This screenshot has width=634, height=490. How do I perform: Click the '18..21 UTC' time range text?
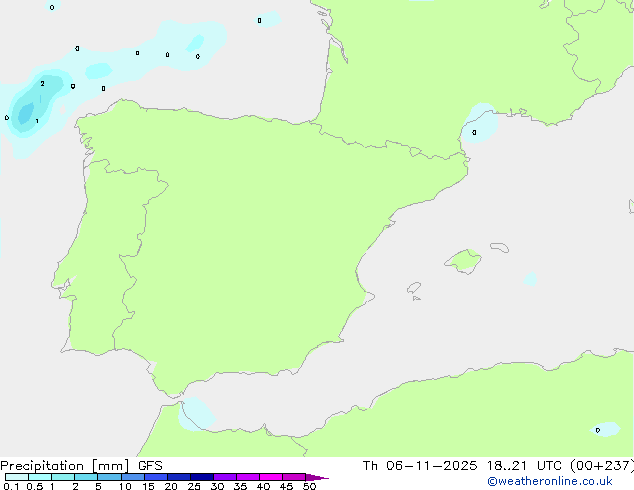524,466
